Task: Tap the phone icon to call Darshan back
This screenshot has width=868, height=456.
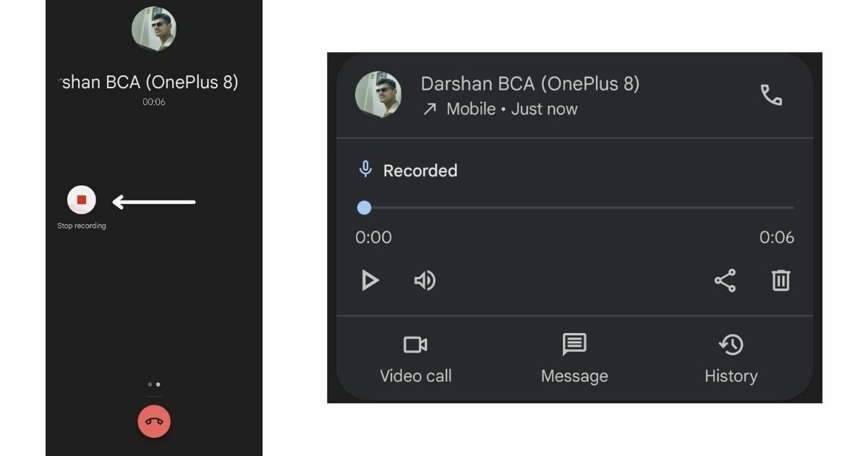Action: click(x=771, y=95)
